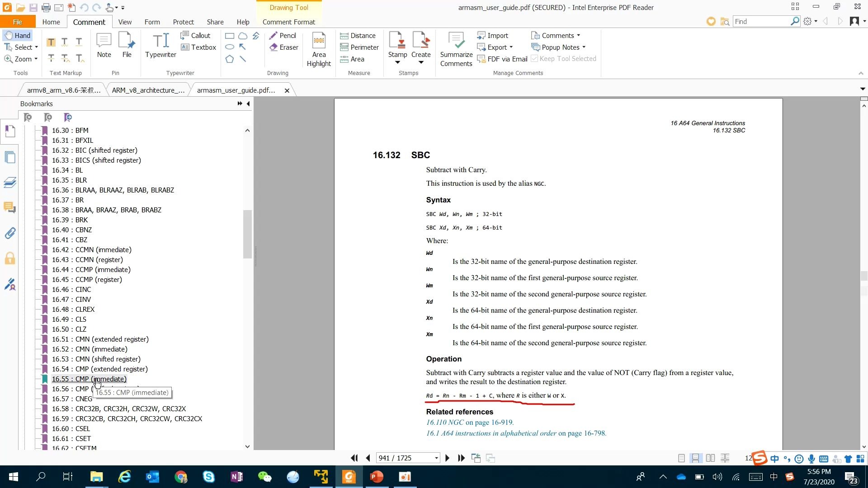Open the Summarize Comments tool
Image resolution: width=868 pixels, height=488 pixels.
point(456,50)
